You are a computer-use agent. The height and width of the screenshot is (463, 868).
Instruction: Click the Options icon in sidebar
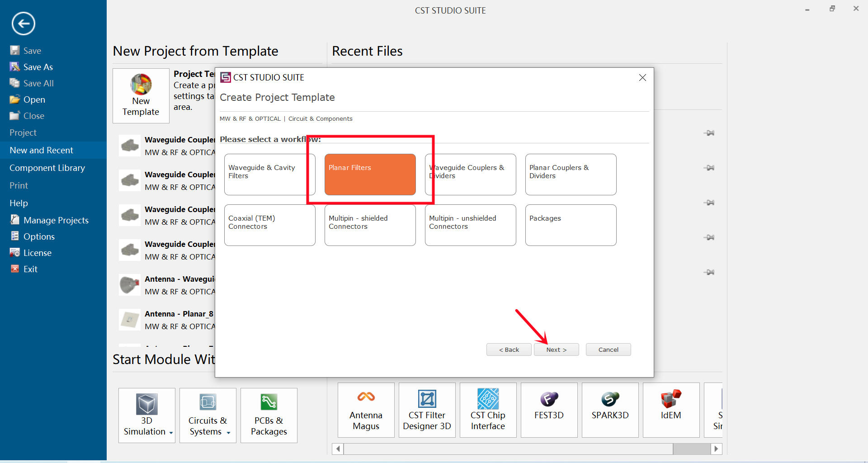[15, 236]
